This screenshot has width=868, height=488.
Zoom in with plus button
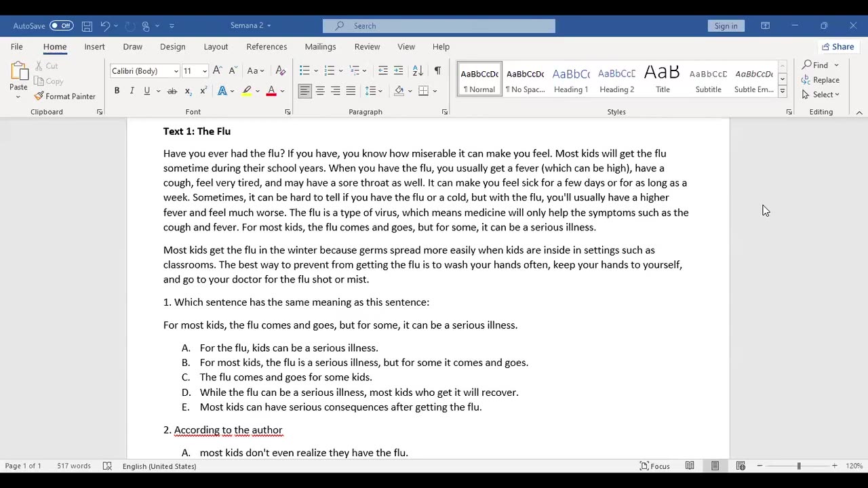[835, 466]
